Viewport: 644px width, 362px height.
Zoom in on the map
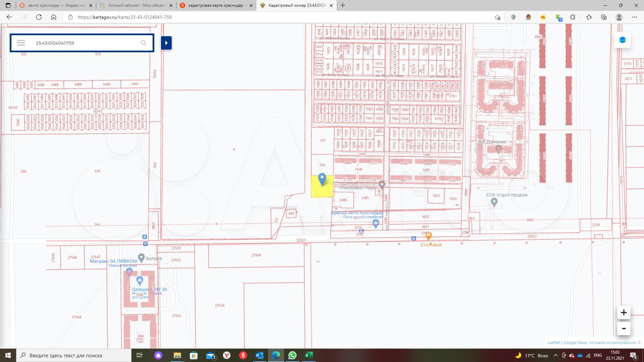[x=623, y=312]
